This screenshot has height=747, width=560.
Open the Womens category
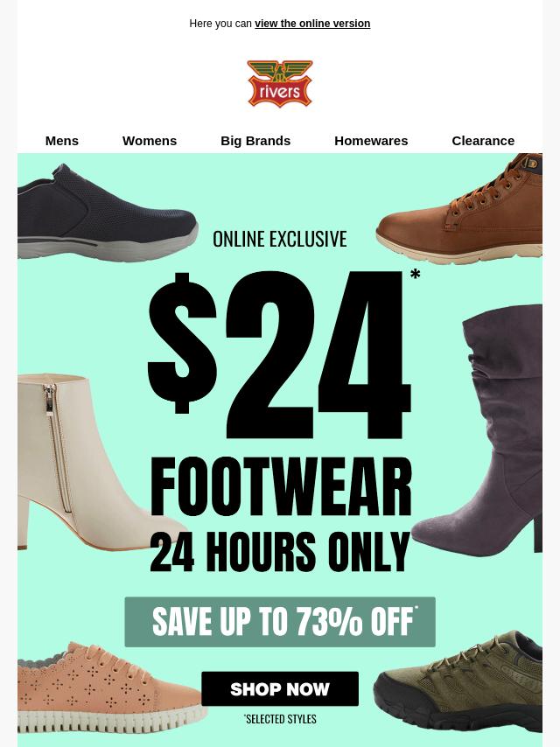tap(150, 141)
